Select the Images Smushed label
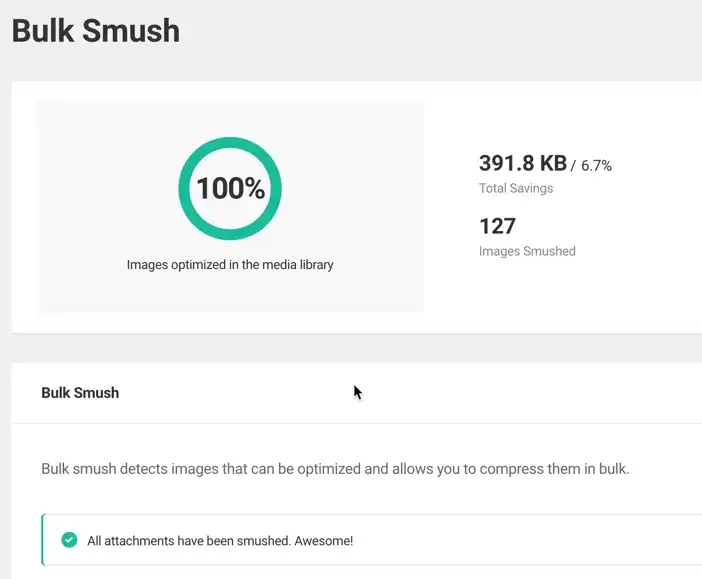 click(527, 251)
